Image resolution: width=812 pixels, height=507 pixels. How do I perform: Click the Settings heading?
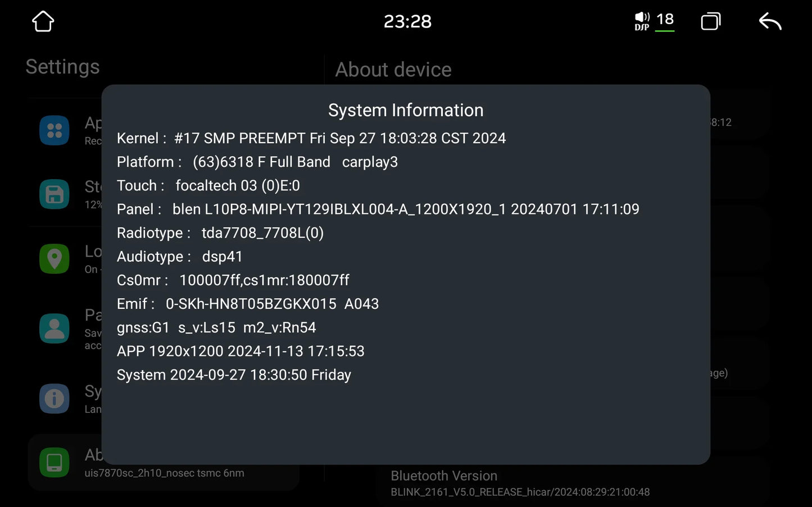pyautogui.click(x=62, y=67)
